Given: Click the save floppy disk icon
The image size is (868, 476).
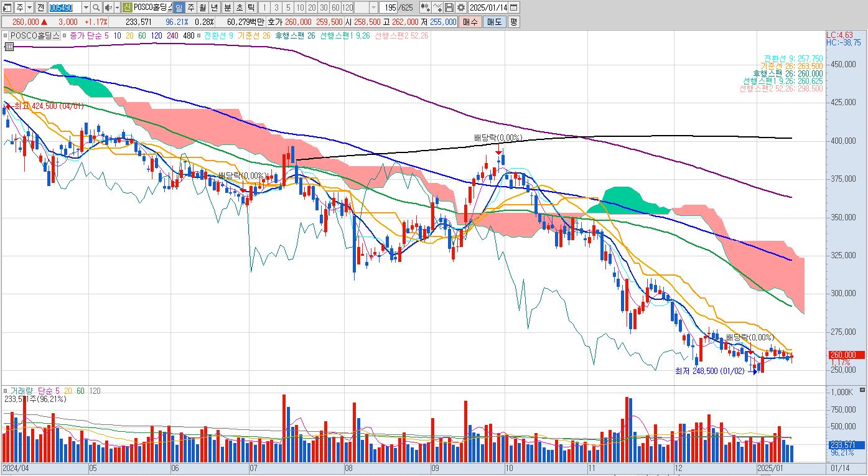Looking at the screenshot, I should click(x=449, y=7).
